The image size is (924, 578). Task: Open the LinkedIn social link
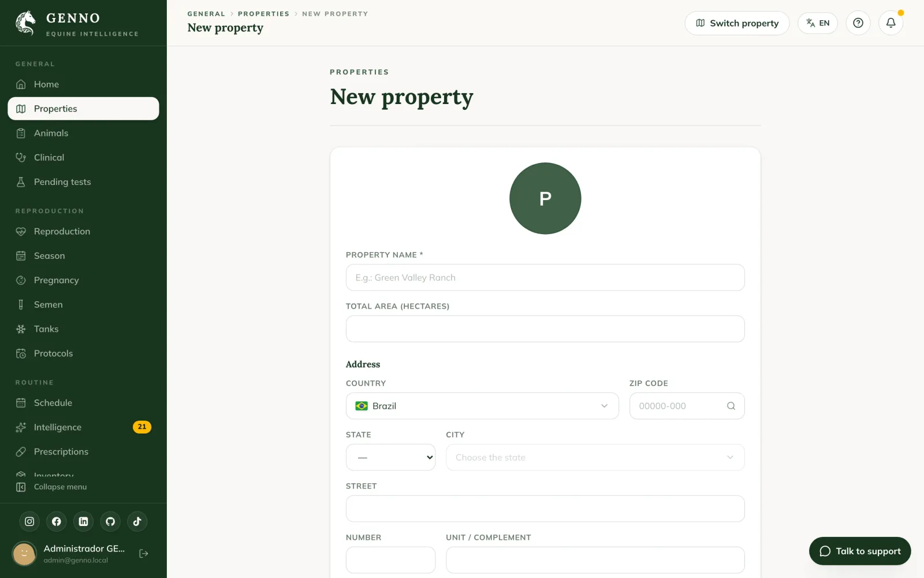point(83,521)
